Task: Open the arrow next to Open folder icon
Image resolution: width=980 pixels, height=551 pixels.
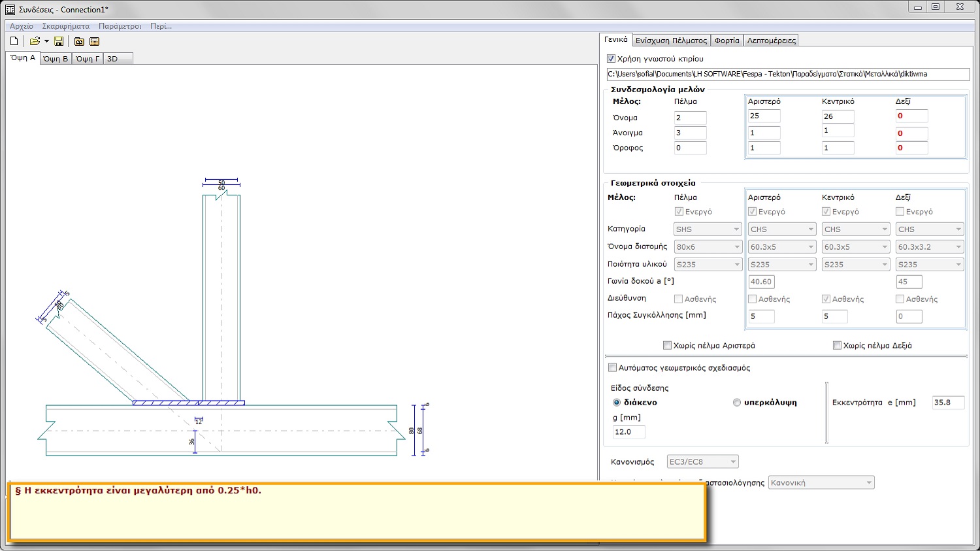Action: (x=46, y=41)
